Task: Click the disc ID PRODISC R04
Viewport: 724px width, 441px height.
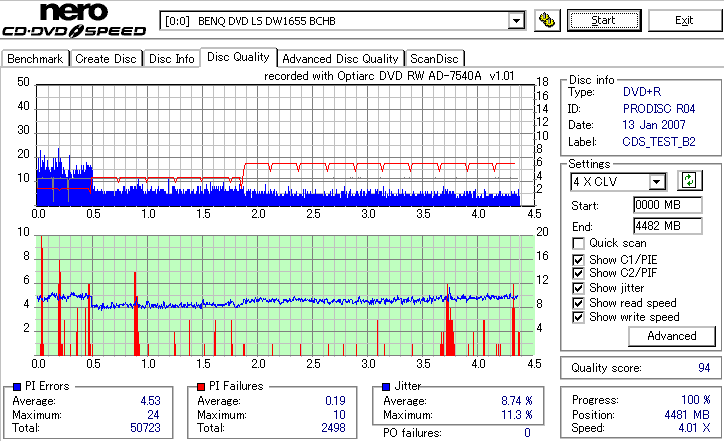Action: (x=658, y=109)
